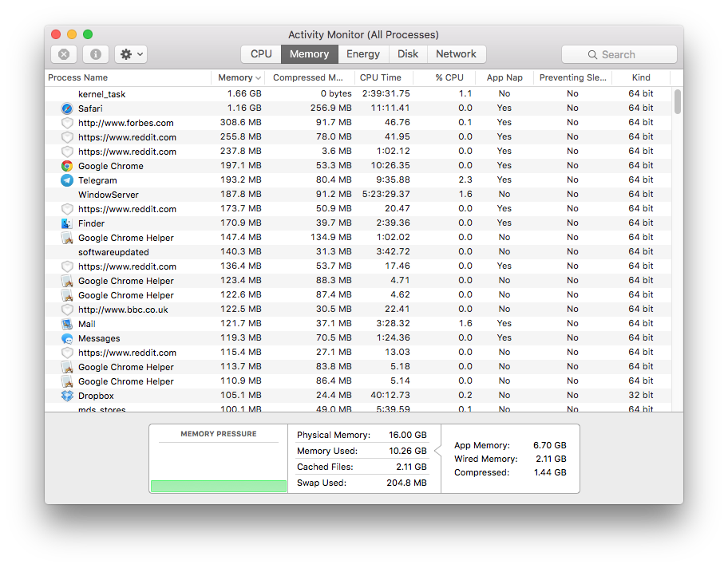The image size is (728, 568).
Task: Switch to the Disk tab
Action: (x=408, y=54)
